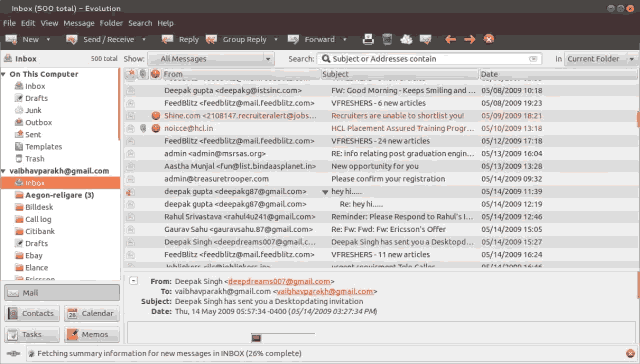The height and width of the screenshot is (364, 640).
Task: Click the Not Junk toolbar icon
Action: pyautogui.click(x=425, y=39)
